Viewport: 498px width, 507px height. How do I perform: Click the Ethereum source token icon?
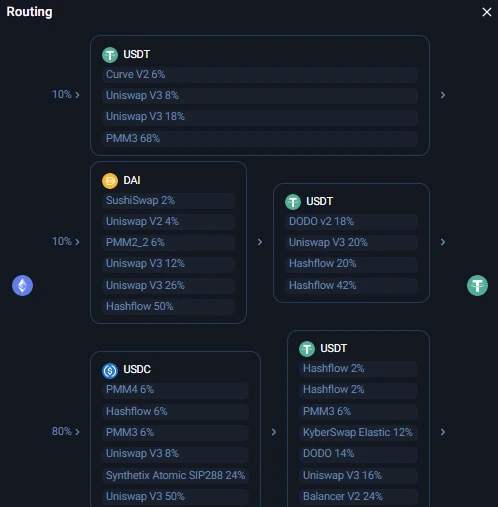pyautogui.click(x=22, y=285)
